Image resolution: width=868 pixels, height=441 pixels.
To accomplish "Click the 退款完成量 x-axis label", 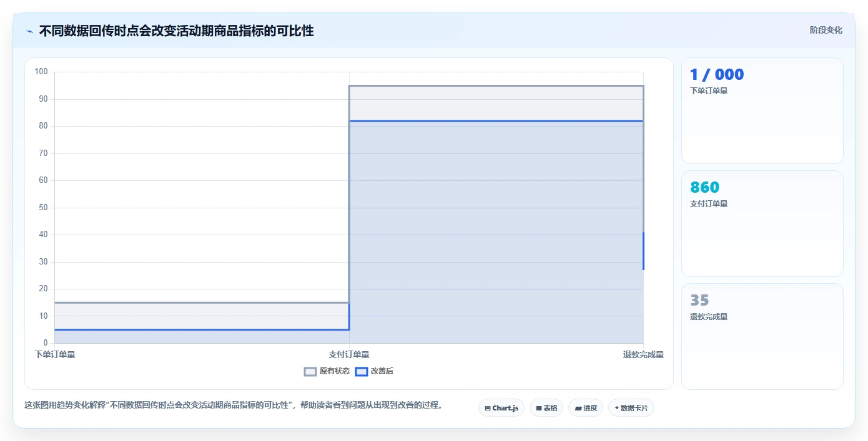I will tap(643, 354).
